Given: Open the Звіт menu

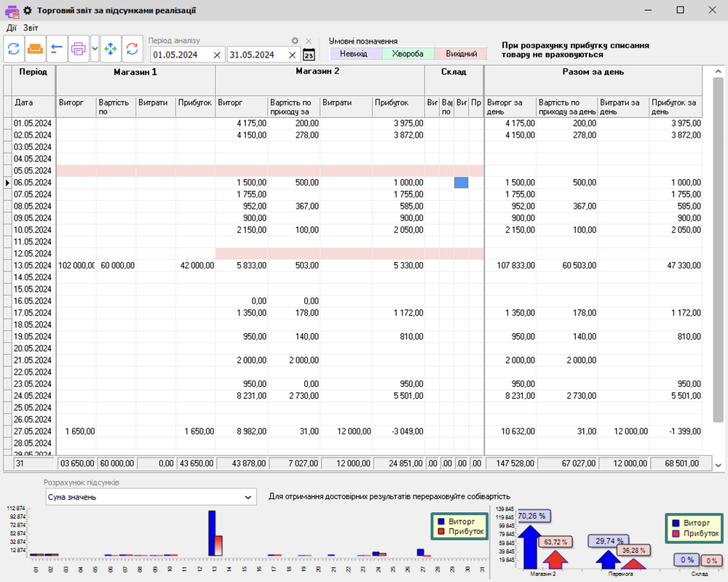Looking at the screenshot, I should 32,27.
